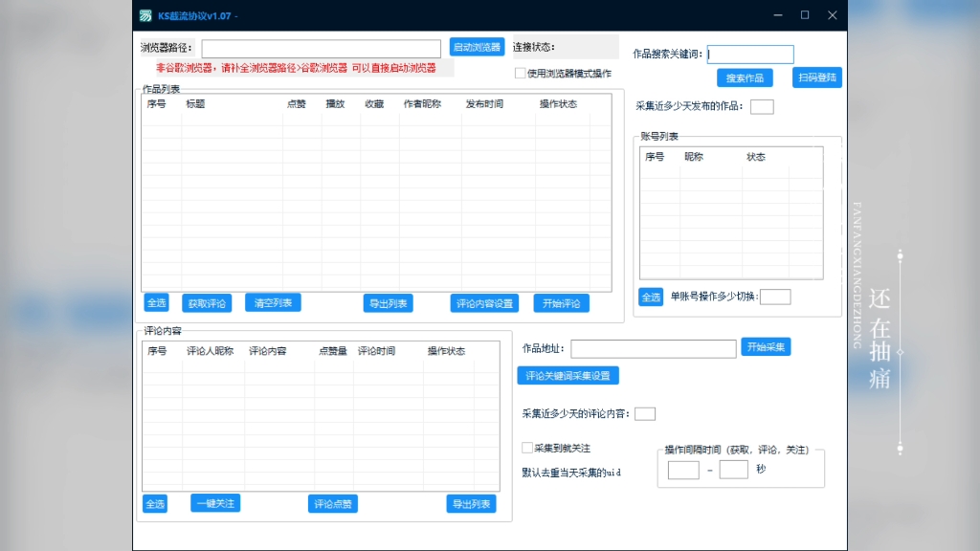Click 导出列表 under the 评论内容 table
980x551 pixels.
(471, 504)
